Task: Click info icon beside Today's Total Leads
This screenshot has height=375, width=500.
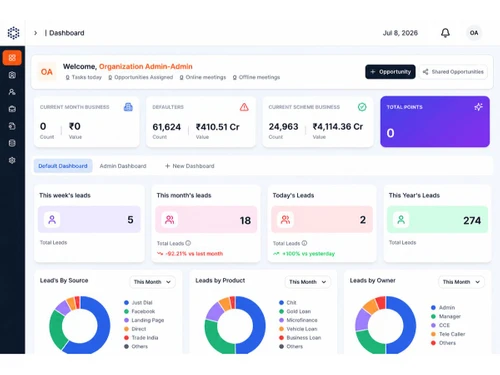Action: click(304, 243)
